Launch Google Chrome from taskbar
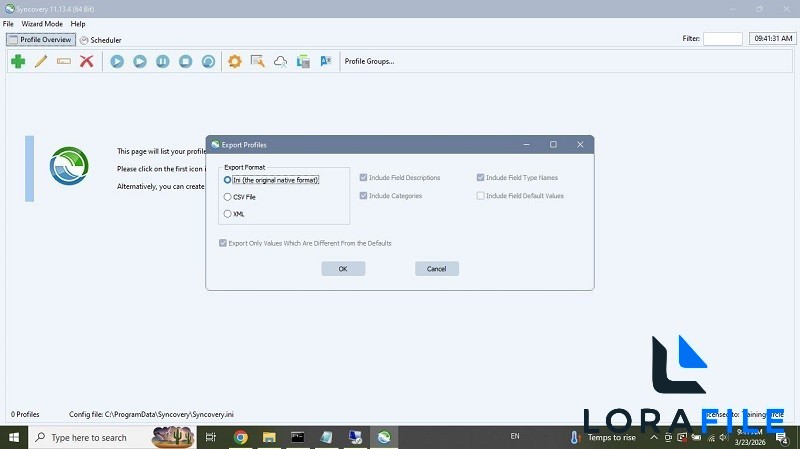Image resolution: width=800 pixels, height=449 pixels. click(240, 437)
